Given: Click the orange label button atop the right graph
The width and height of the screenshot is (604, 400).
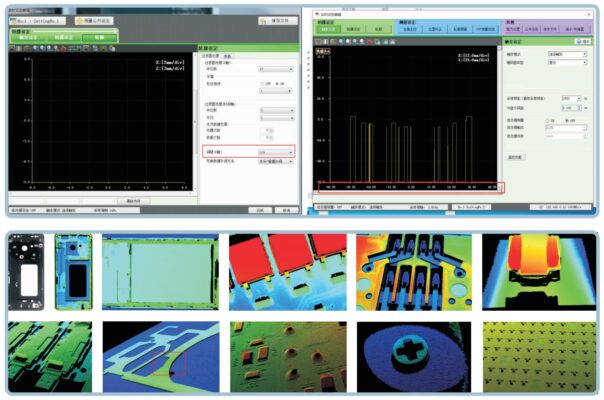Looking at the screenshot, I should 323,51.
